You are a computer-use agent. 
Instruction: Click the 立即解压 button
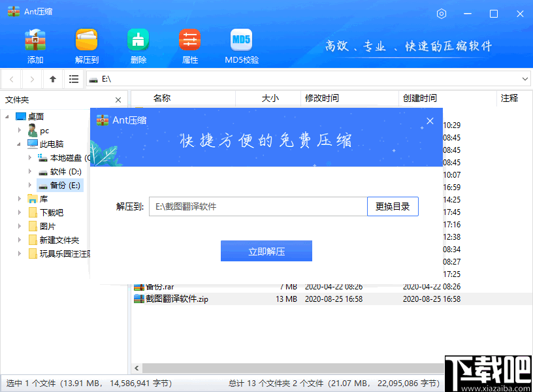pyautogui.click(x=266, y=250)
